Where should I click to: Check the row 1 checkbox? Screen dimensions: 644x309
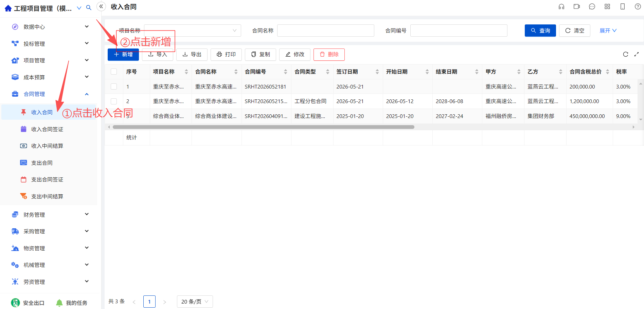[114, 86]
